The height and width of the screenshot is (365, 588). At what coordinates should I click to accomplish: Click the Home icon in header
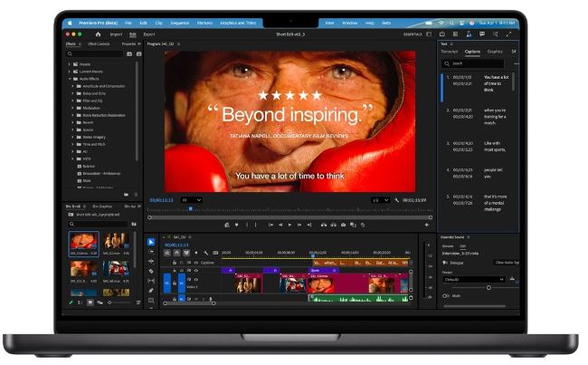tap(97, 34)
